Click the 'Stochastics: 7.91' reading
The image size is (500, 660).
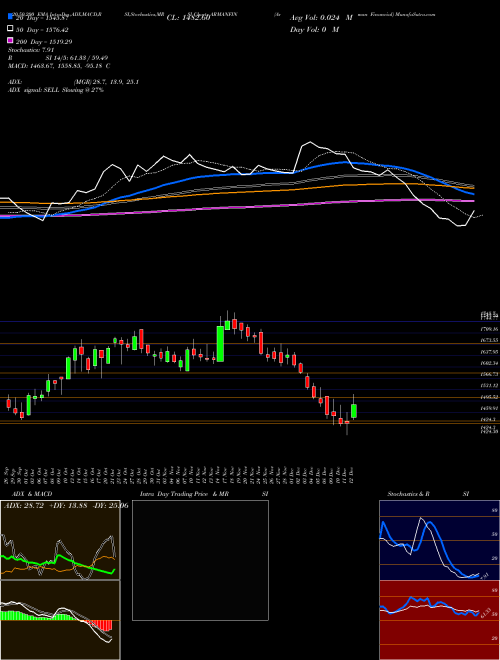click(x=31, y=50)
